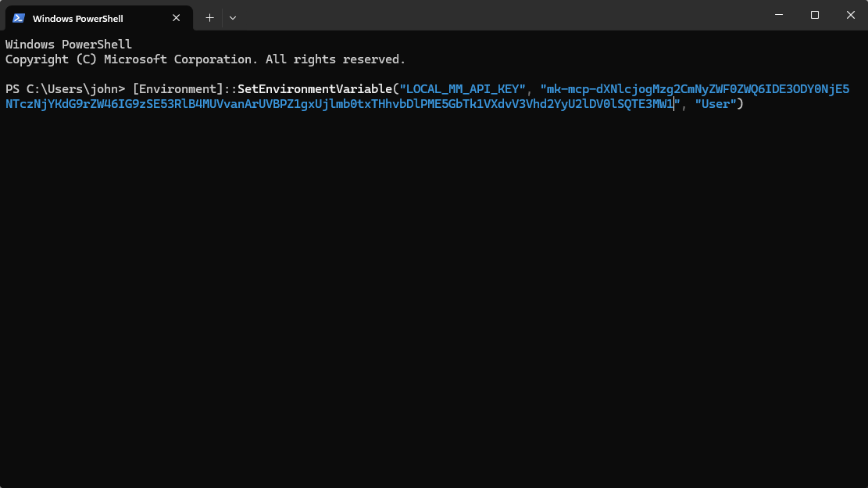Minimize the terminal window
The width and height of the screenshot is (868, 488).
[x=779, y=15]
